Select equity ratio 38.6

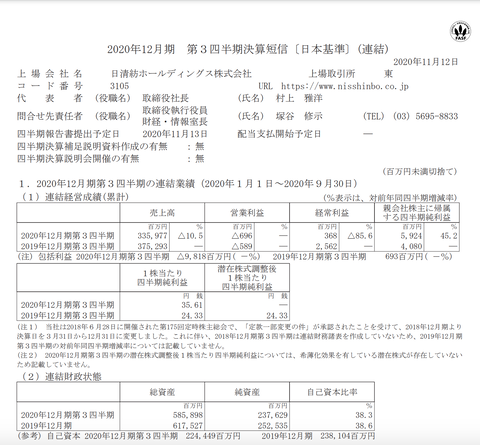tap(364, 426)
